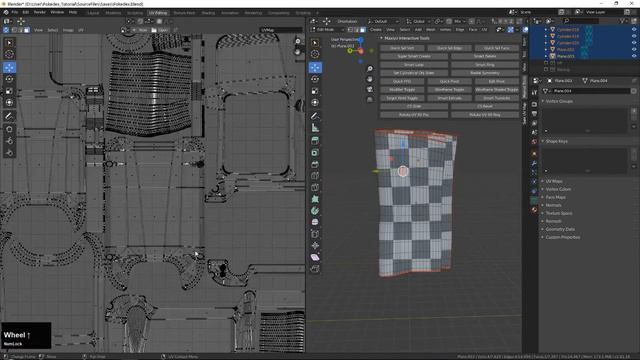The height and width of the screenshot is (360, 640).
Task: Select the Loop Cut tool
Action: coord(315,176)
